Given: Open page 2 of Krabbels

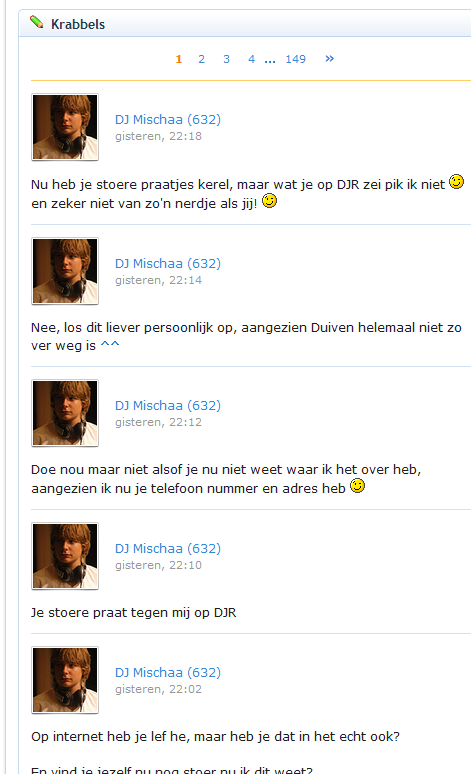Looking at the screenshot, I should [x=201, y=59].
